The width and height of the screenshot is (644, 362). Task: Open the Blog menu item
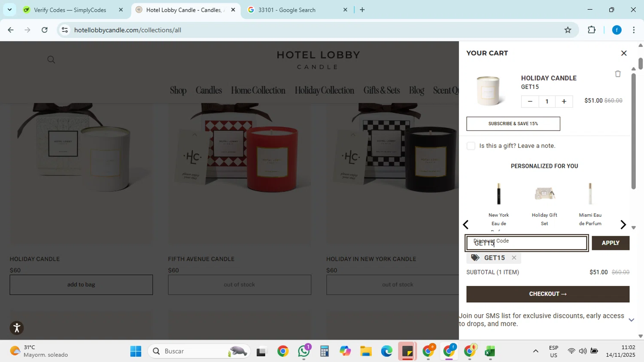[x=416, y=90]
